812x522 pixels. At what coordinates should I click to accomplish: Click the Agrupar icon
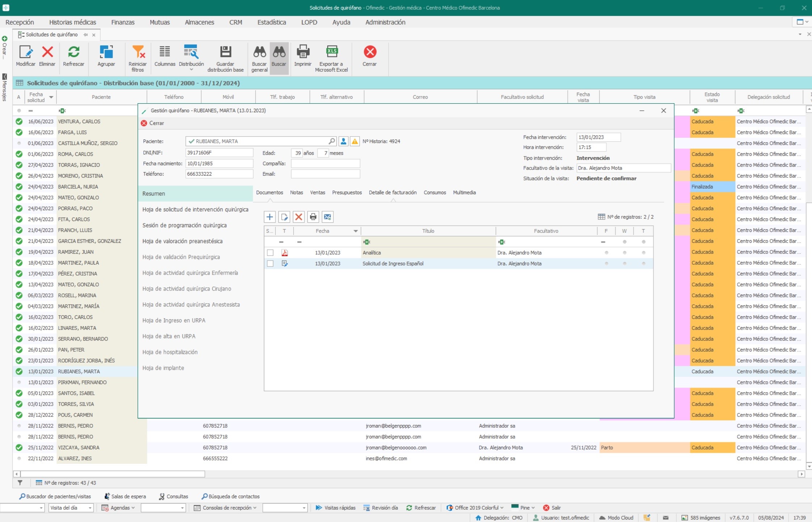pyautogui.click(x=106, y=53)
